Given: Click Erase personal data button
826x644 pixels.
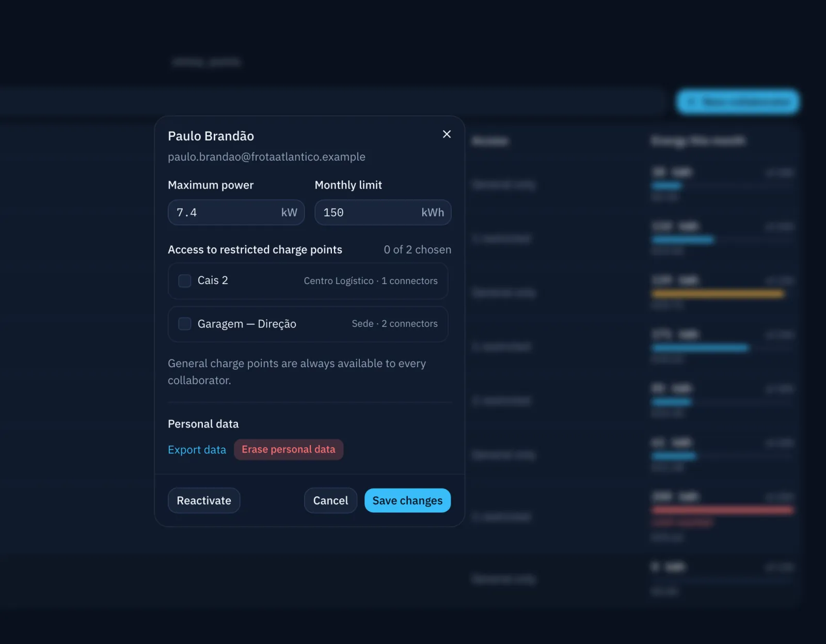Looking at the screenshot, I should (x=289, y=449).
